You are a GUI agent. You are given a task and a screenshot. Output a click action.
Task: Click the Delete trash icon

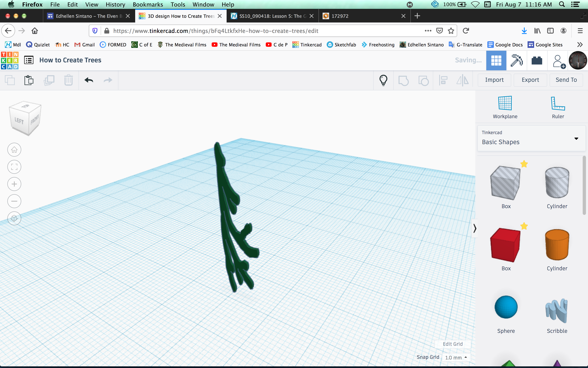pos(69,80)
